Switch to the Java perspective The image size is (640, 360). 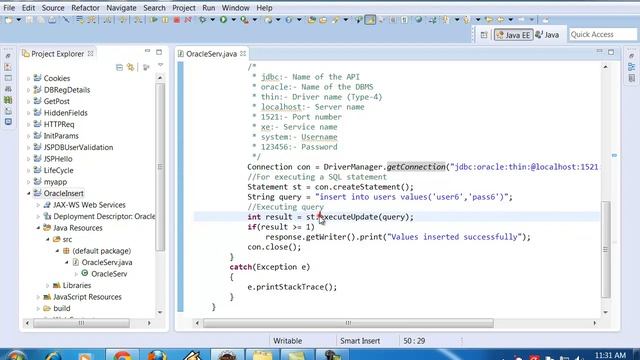pos(547,35)
